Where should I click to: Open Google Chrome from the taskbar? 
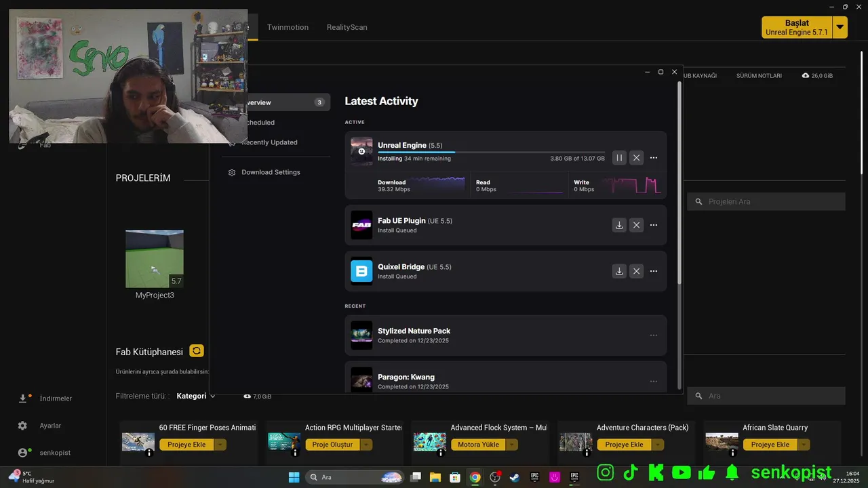coord(475,477)
